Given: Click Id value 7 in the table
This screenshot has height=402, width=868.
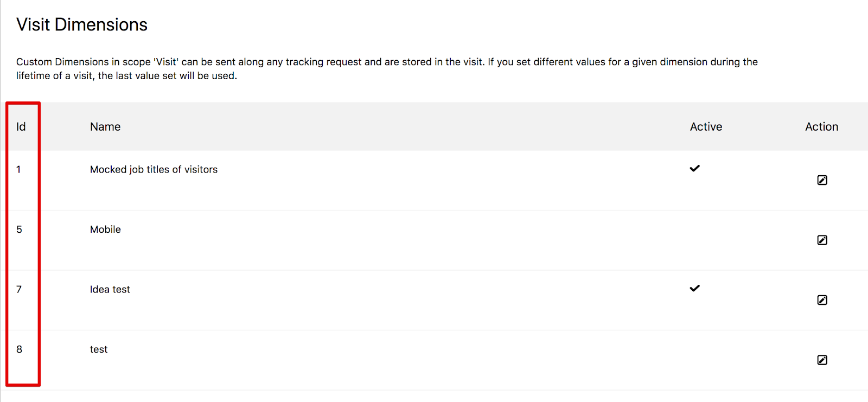Looking at the screenshot, I should 19,289.
